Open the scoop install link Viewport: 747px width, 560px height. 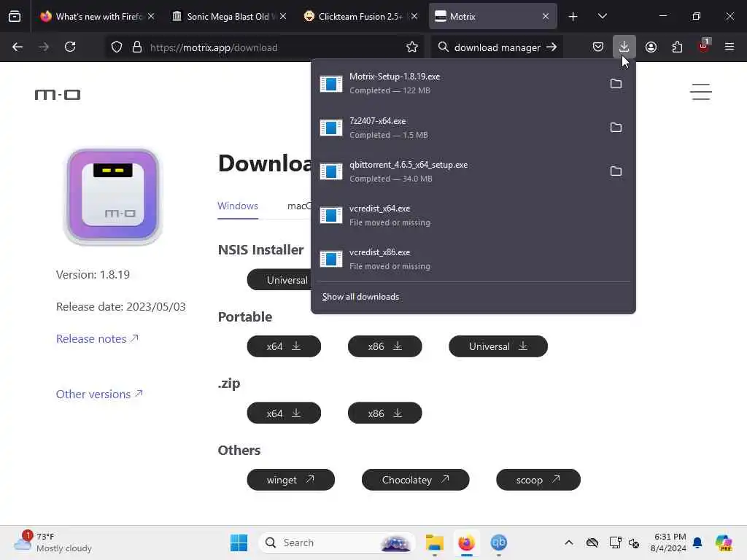538,480
